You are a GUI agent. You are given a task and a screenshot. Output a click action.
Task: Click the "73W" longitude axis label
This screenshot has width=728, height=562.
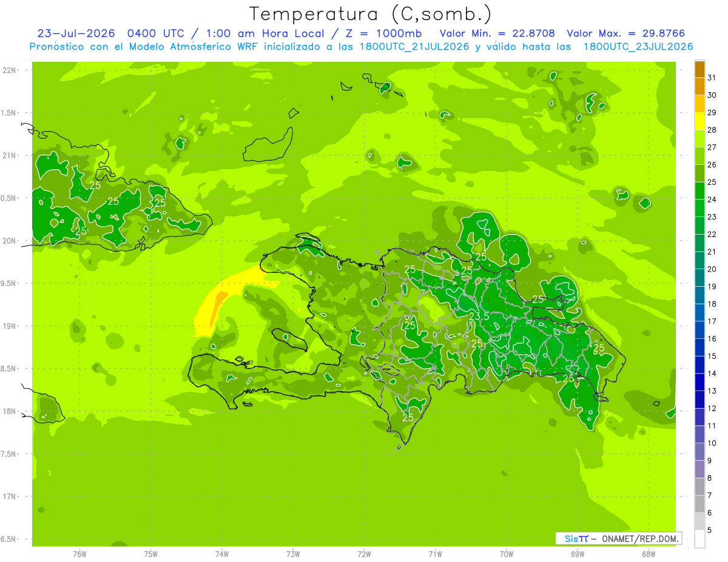point(293,554)
